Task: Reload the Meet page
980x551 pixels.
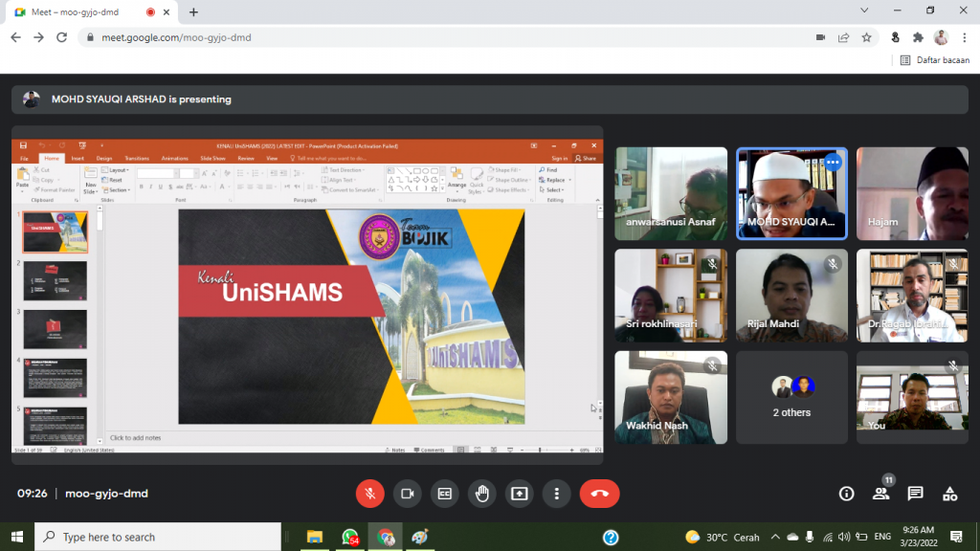Action: point(61,37)
